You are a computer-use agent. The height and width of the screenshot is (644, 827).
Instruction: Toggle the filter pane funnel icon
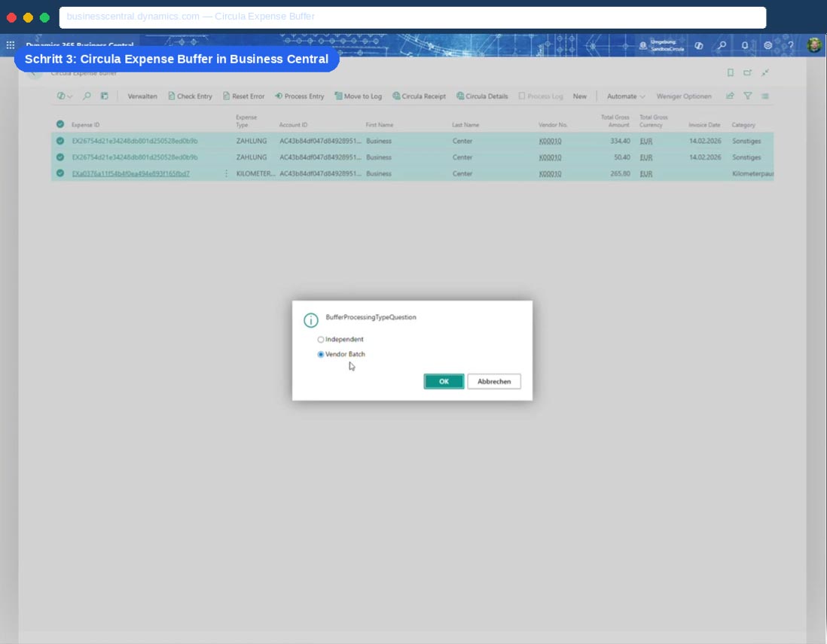click(747, 96)
